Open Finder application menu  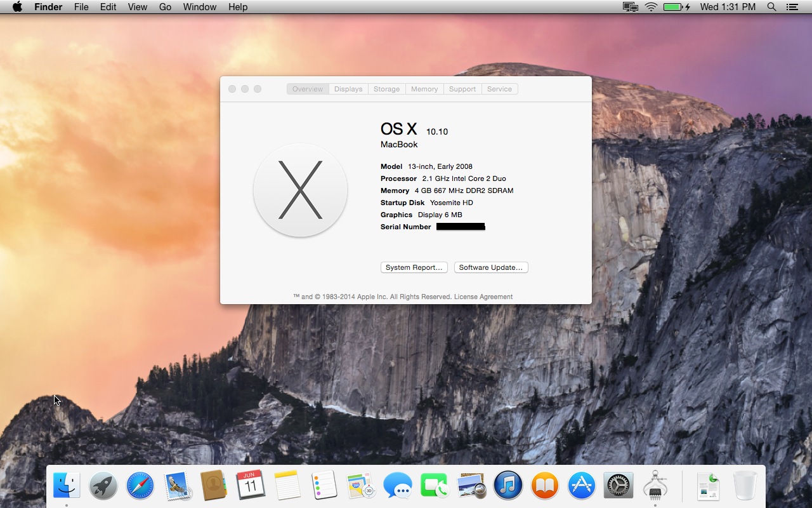click(48, 7)
